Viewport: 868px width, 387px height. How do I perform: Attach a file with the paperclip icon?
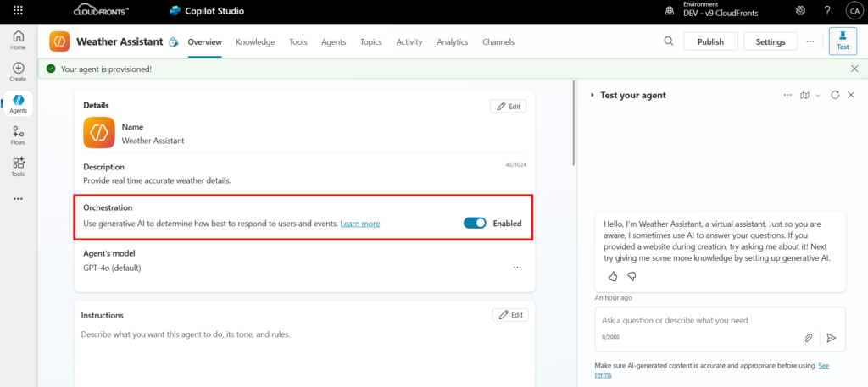pyautogui.click(x=808, y=338)
